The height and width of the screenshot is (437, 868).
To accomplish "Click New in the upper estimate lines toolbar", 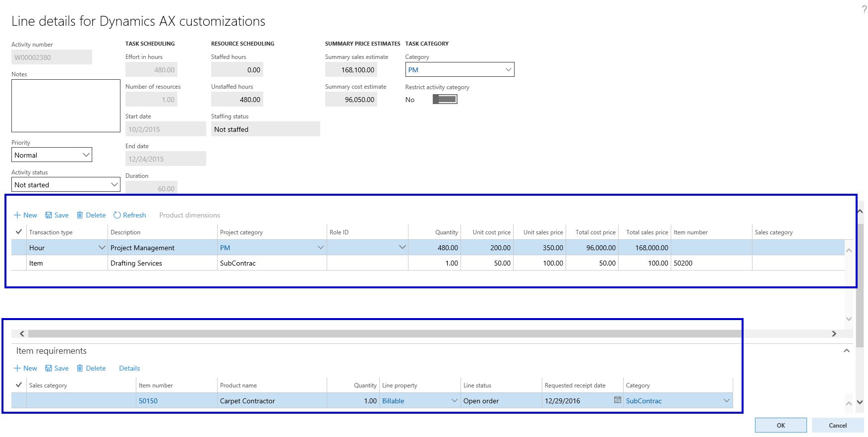I will (25, 215).
